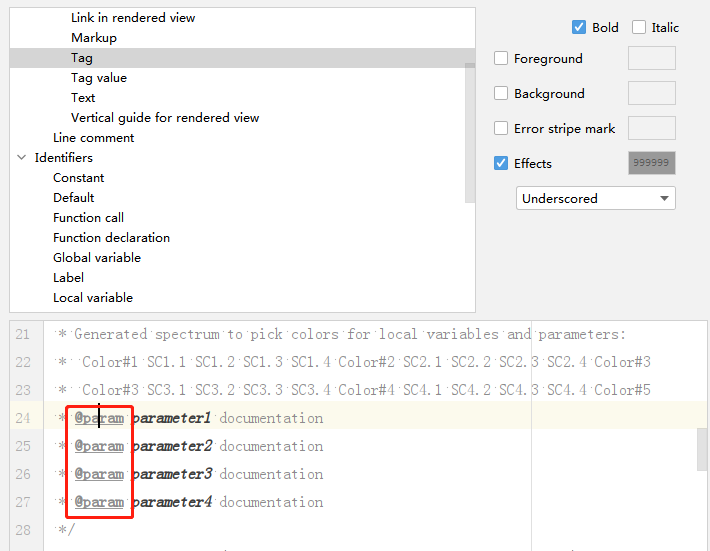Open the Underscored effect type dropdown
710x551 pixels.
tap(595, 198)
